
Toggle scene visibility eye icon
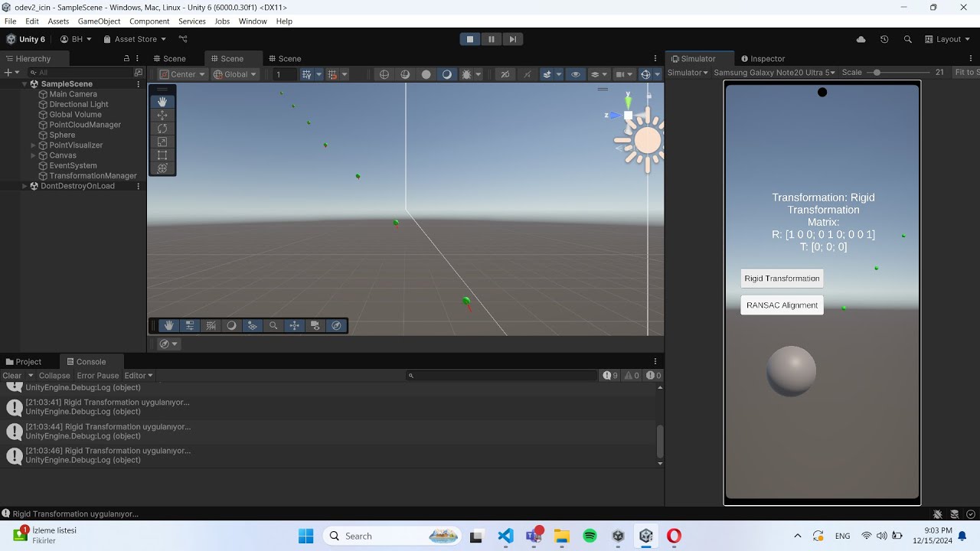(576, 74)
